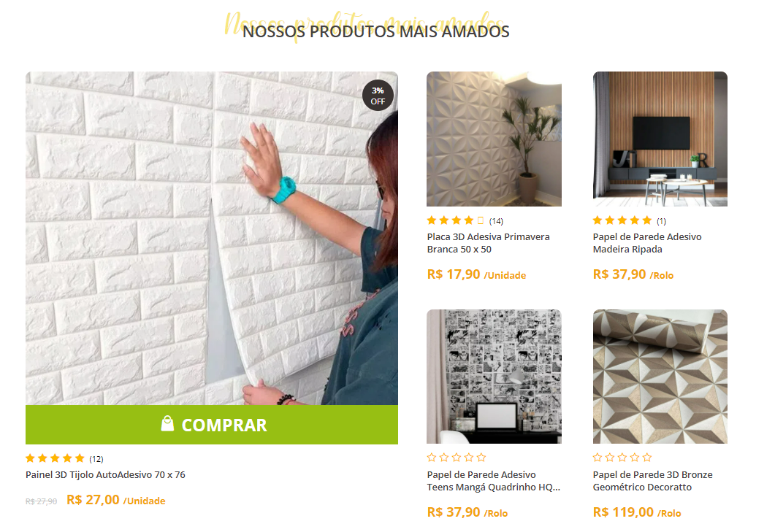The width and height of the screenshot is (775, 532).
Task: Click the four-star rating with 14 reviews
Action: pos(465,220)
